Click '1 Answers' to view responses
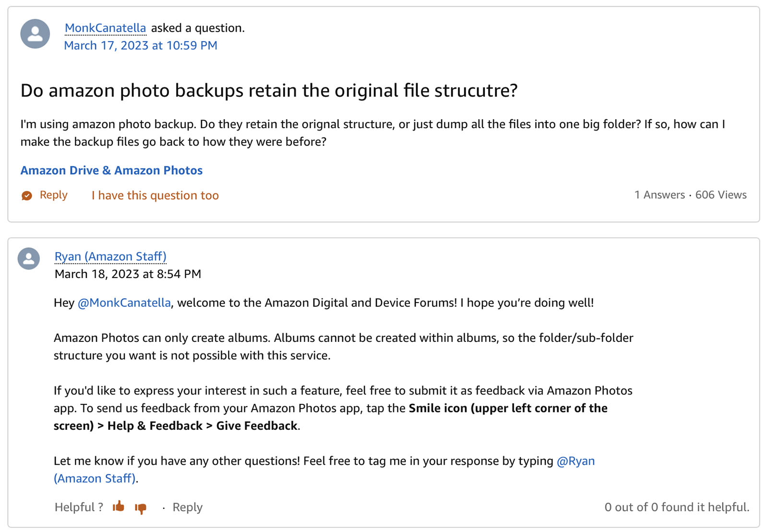This screenshot has width=768, height=532. tap(660, 195)
